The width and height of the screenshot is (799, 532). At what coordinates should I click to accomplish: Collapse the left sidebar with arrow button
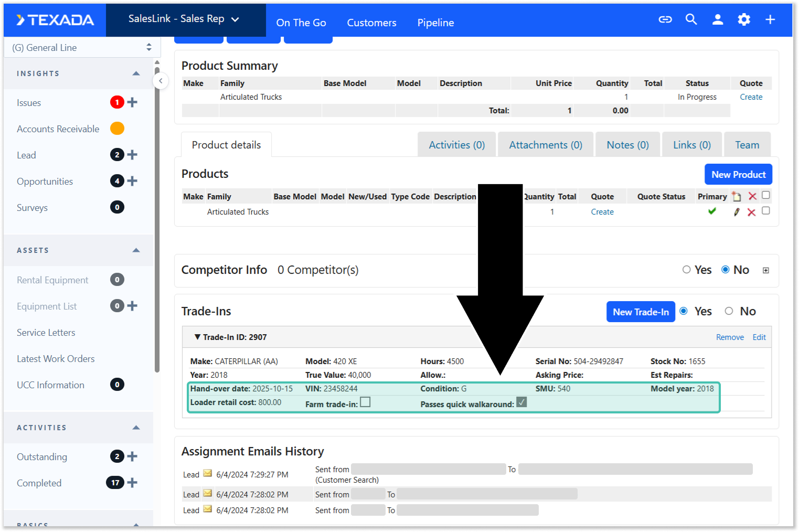[161, 81]
